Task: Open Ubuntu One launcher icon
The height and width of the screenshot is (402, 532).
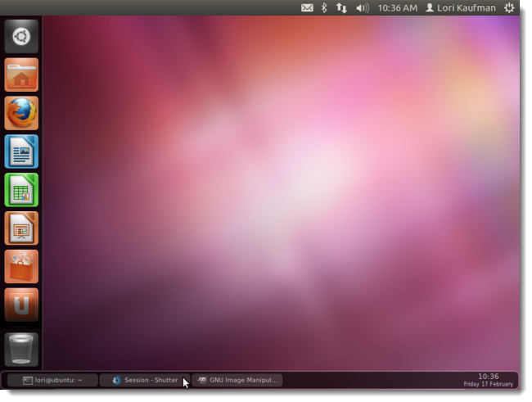Action: click(x=21, y=305)
